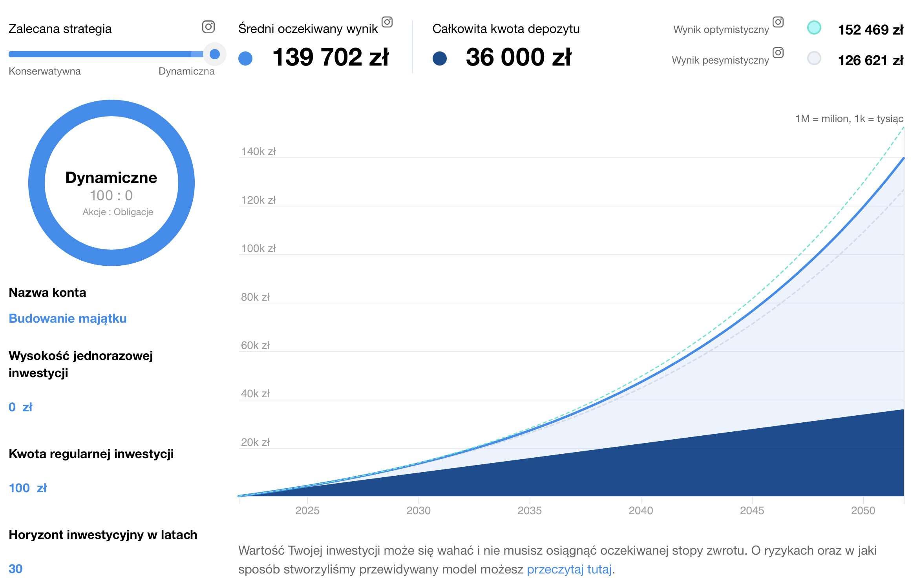The image size is (921, 588).
Task: Click the dark blue dot beside 36 000 zł
Action: [440, 58]
